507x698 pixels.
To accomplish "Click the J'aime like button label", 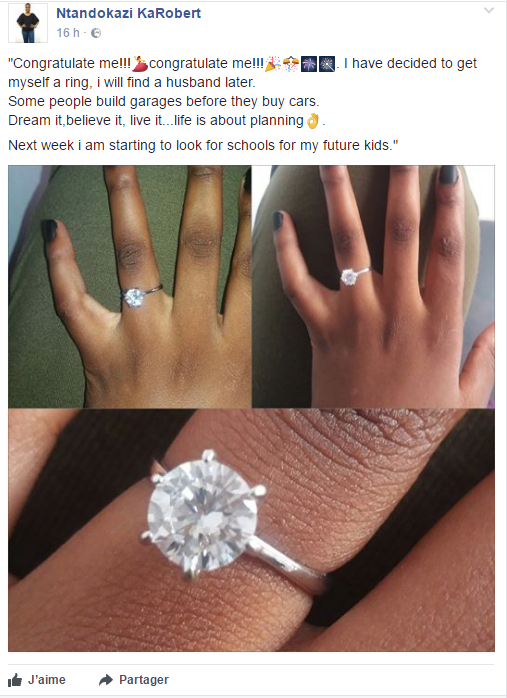I will point(47,680).
